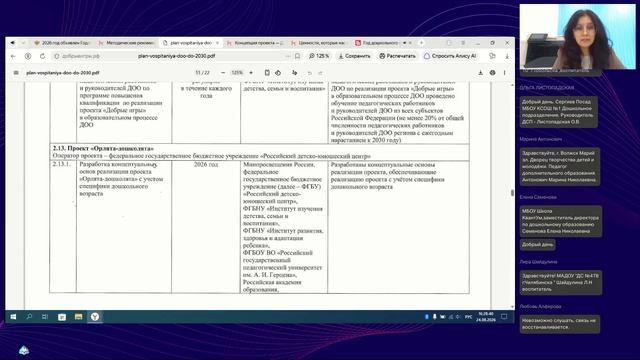Click the 'Добрый день' chat message
Image resolution: width=640 pixels, height=360 pixels.
coord(538,244)
